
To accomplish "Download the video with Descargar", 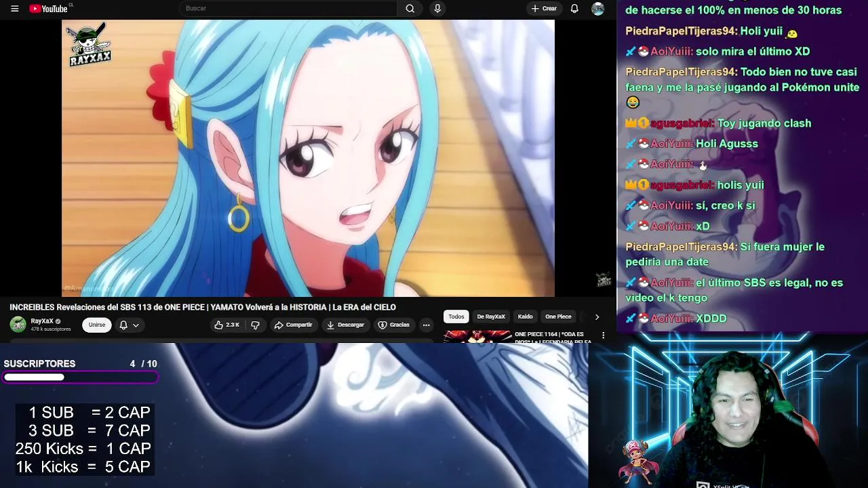I will tap(345, 325).
